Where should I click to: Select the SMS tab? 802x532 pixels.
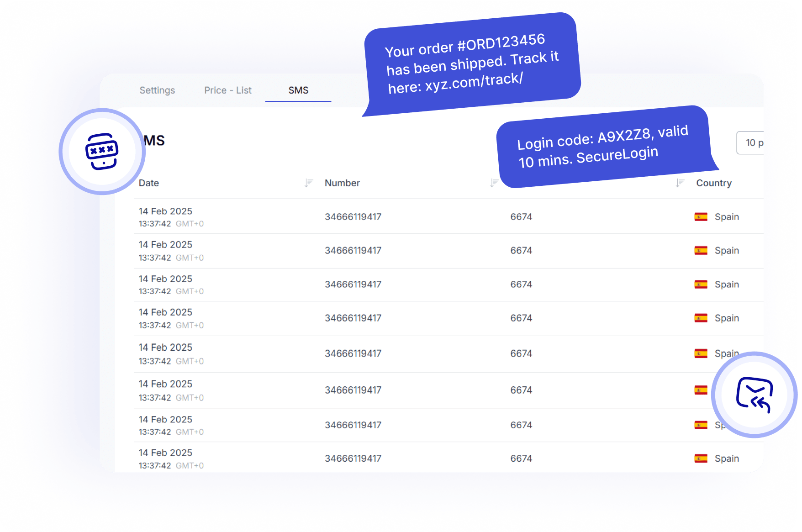click(x=298, y=90)
